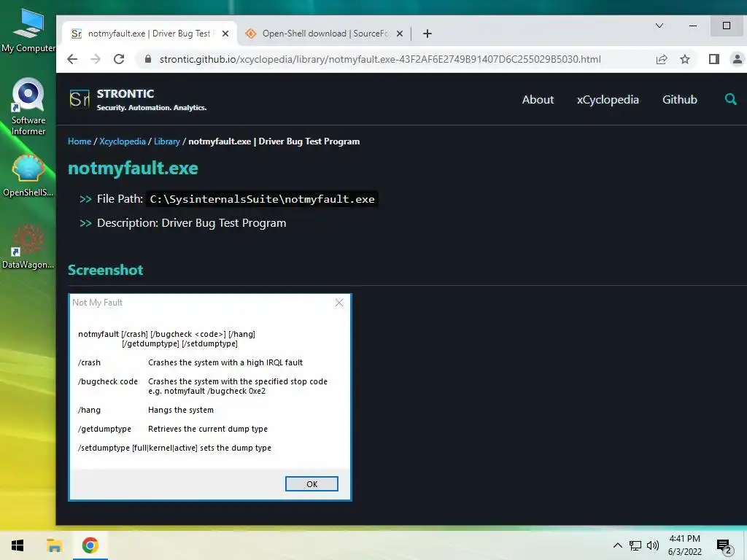
Task: Open the Strontic site search icon
Action: coord(730,99)
